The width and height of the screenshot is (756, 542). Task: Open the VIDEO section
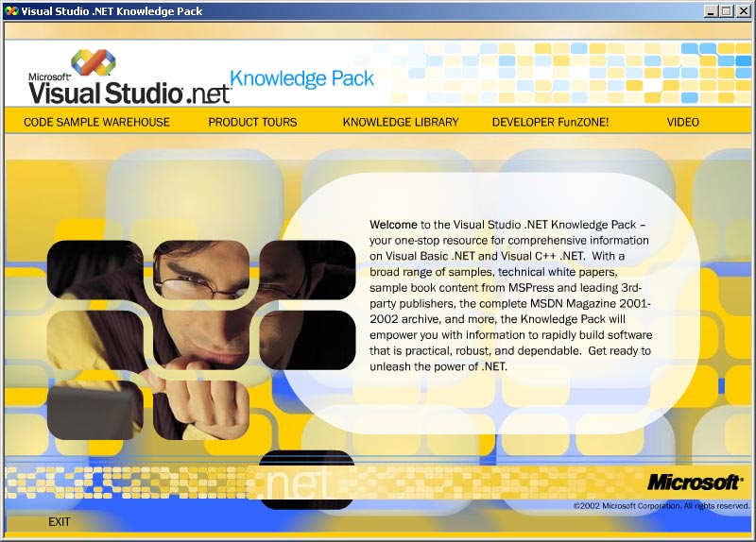(x=682, y=122)
